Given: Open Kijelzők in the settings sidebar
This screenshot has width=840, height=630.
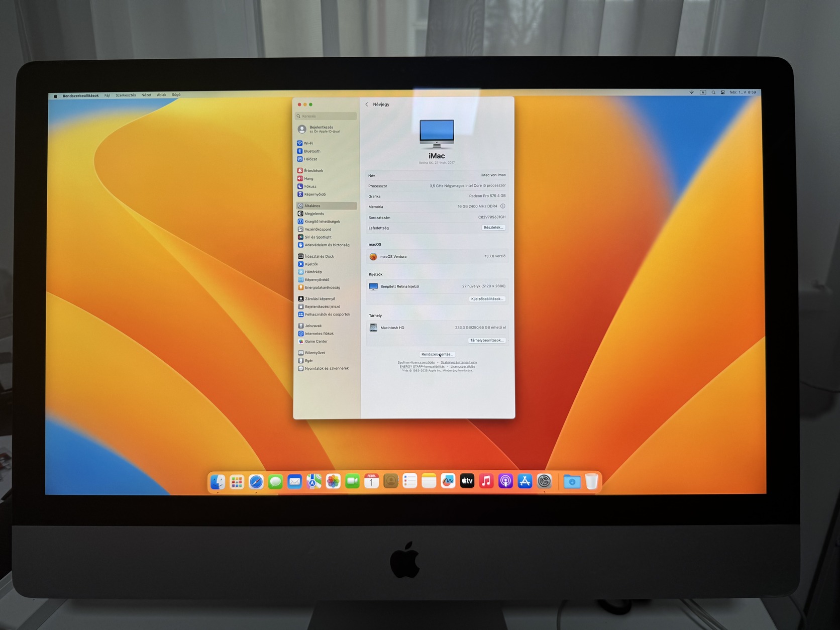Looking at the screenshot, I should [x=326, y=264].
